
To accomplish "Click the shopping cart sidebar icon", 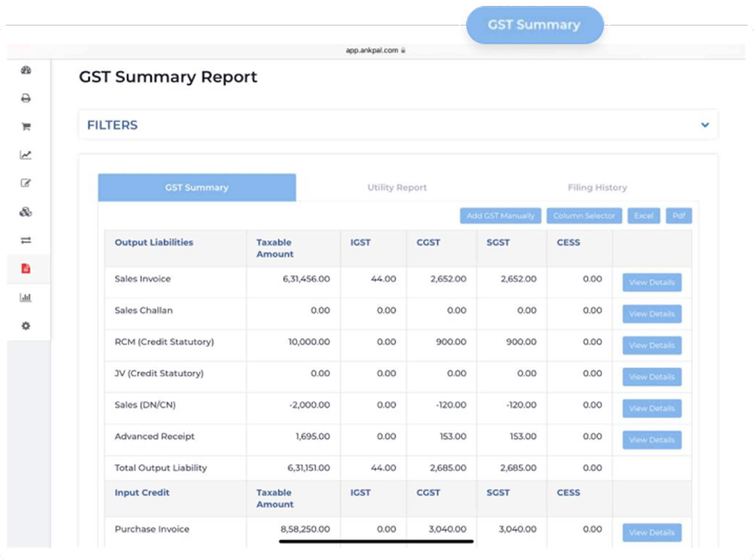I will click(26, 127).
